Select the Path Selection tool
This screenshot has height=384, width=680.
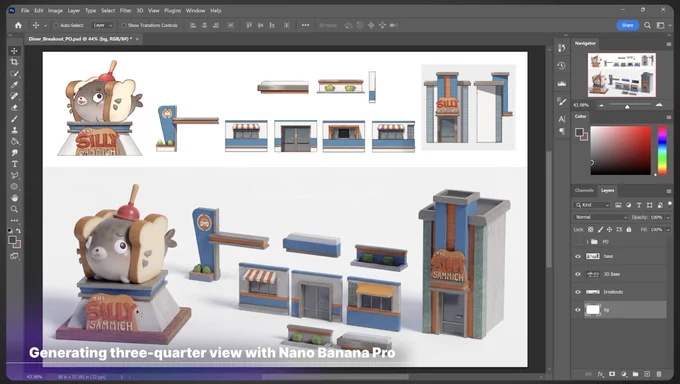(x=14, y=175)
